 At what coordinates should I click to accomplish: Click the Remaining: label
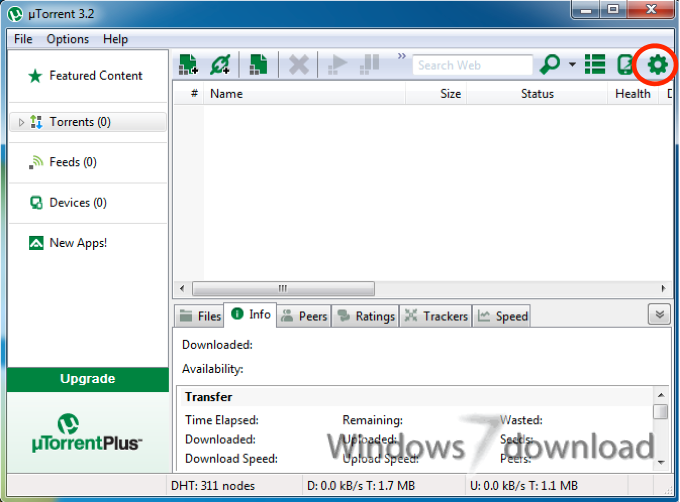click(373, 420)
